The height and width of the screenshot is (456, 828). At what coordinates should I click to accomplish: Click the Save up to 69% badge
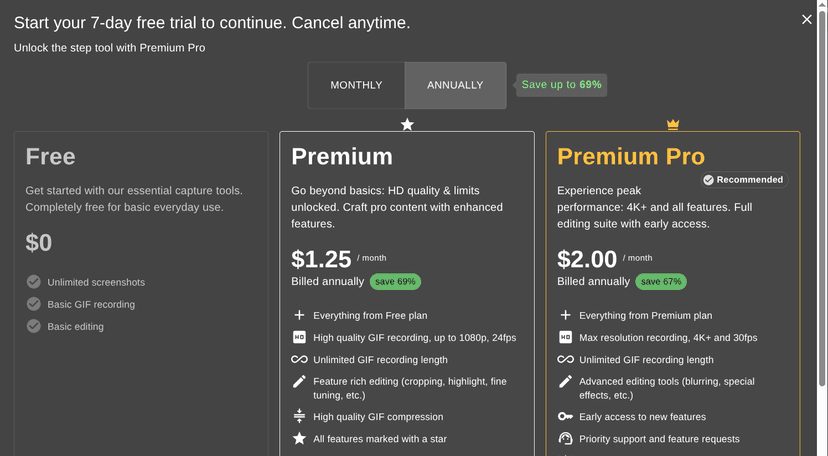(561, 85)
